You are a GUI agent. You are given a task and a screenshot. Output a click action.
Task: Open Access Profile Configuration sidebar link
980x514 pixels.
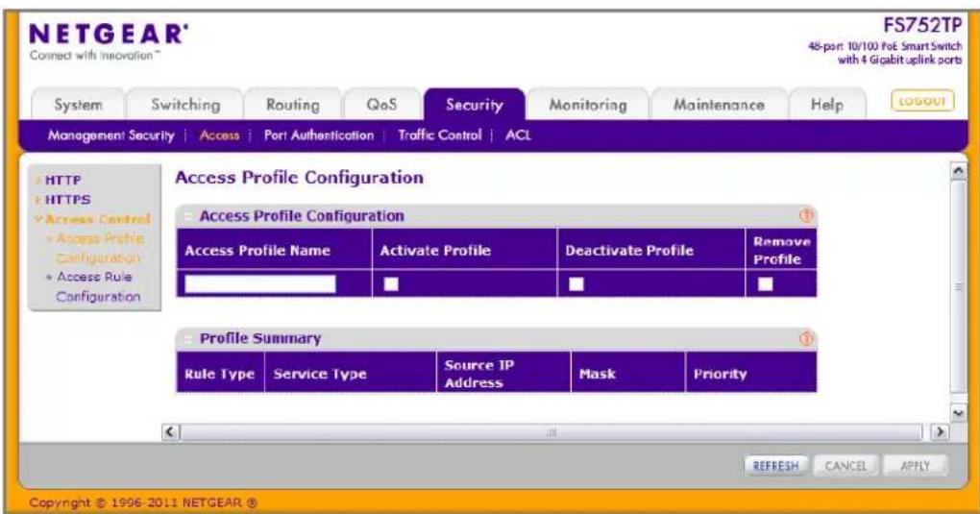pos(99,248)
